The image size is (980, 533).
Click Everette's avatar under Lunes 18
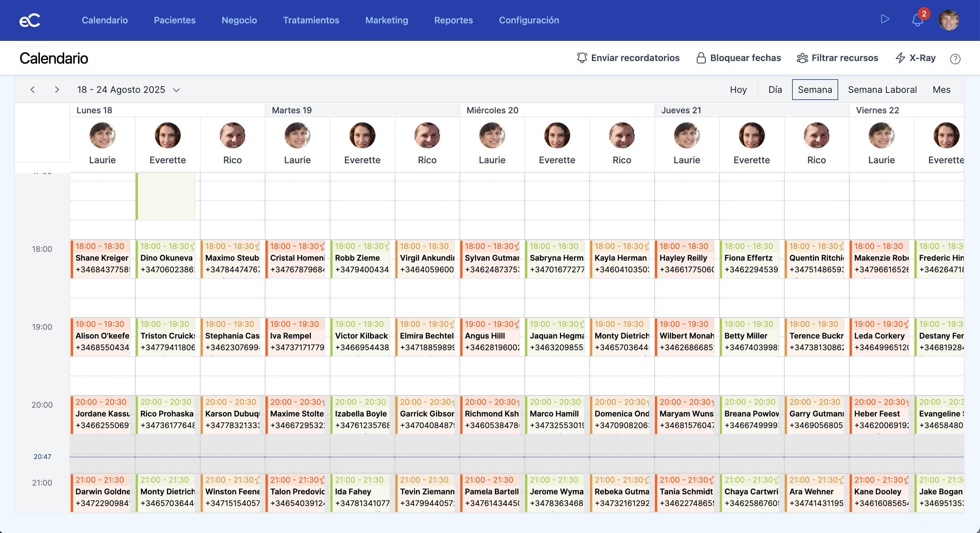click(167, 135)
